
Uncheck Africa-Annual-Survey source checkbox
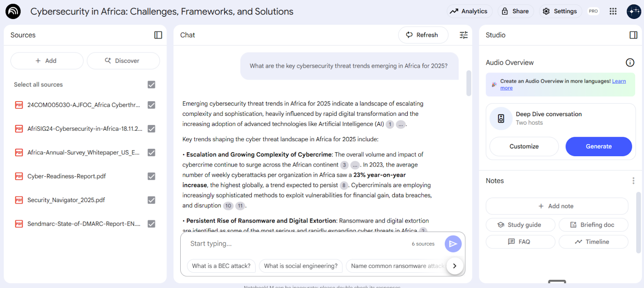click(151, 152)
